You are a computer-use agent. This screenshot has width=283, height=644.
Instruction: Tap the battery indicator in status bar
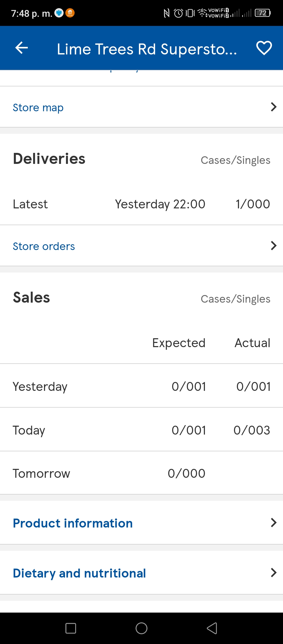(263, 13)
